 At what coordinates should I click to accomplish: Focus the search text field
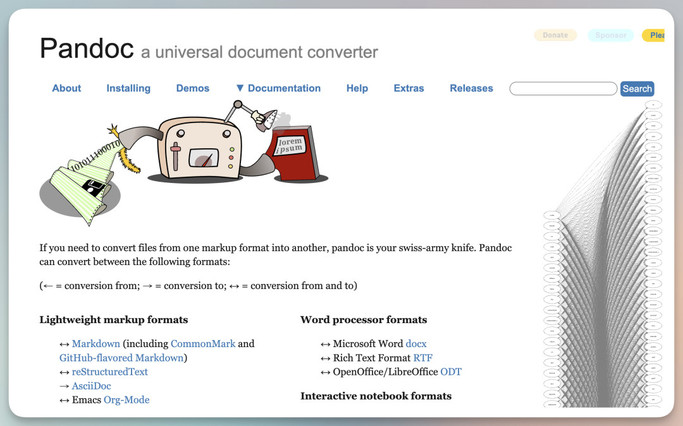point(563,89)
